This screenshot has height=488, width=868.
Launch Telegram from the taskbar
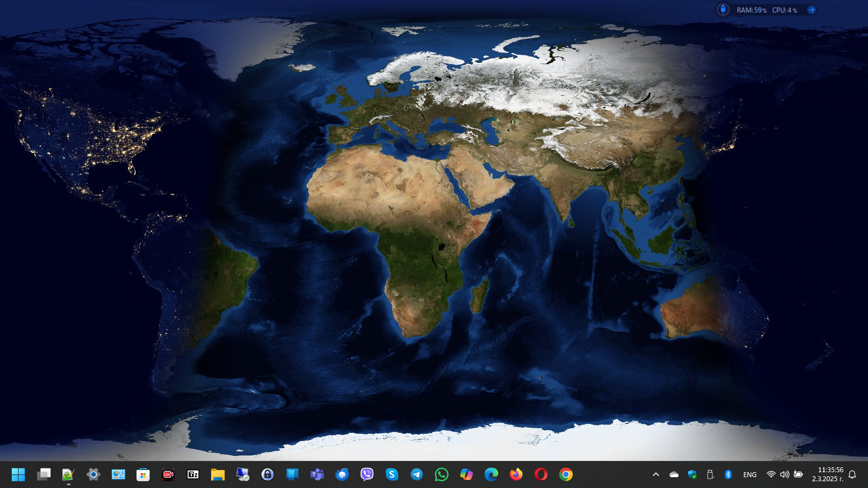click(x=417, y=474)
